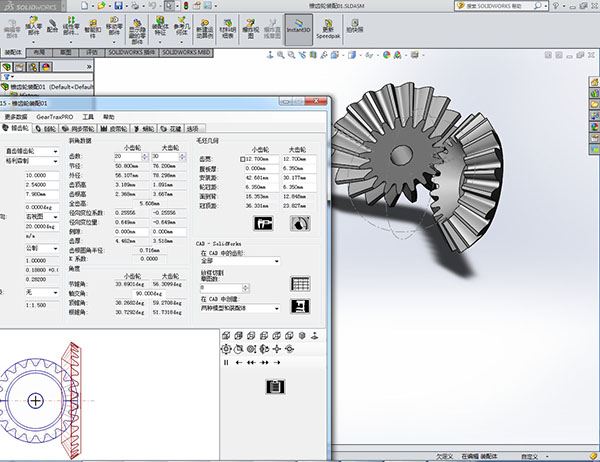Click the update Speedpak button

tap(328, 28)
